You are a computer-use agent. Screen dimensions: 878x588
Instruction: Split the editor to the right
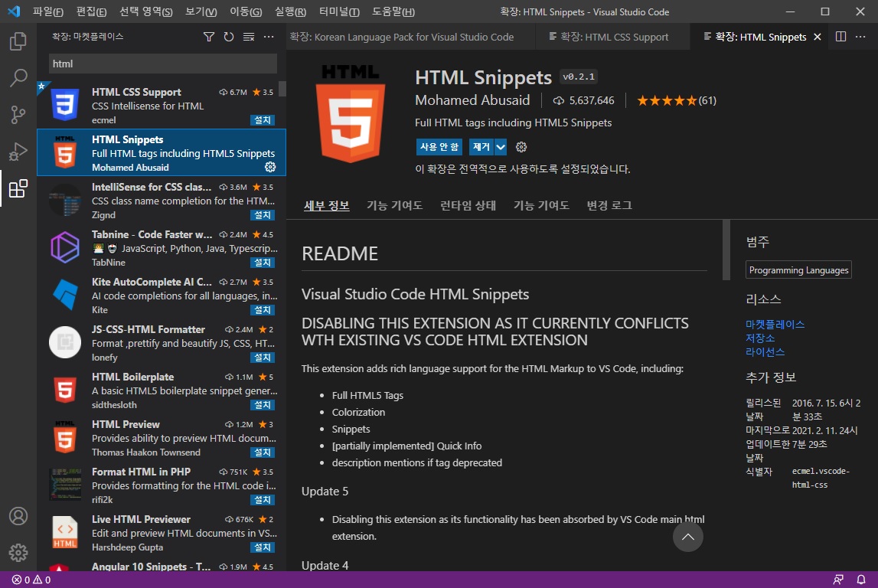pos(840,37)
